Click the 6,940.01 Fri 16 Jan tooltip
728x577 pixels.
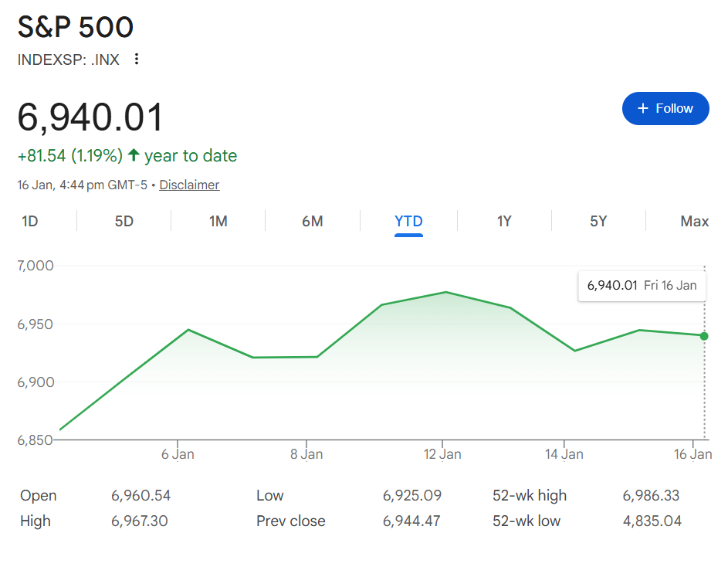coord(642,285)
